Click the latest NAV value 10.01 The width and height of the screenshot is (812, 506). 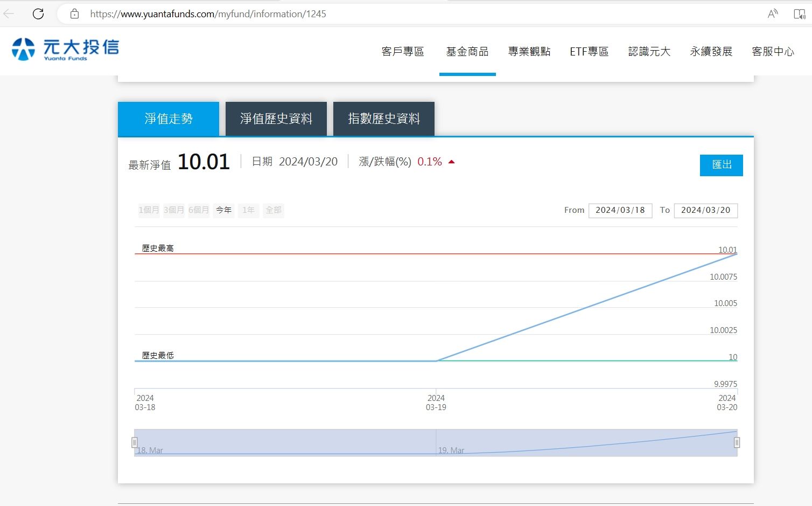pyautogui.click(x=204, y=162)
